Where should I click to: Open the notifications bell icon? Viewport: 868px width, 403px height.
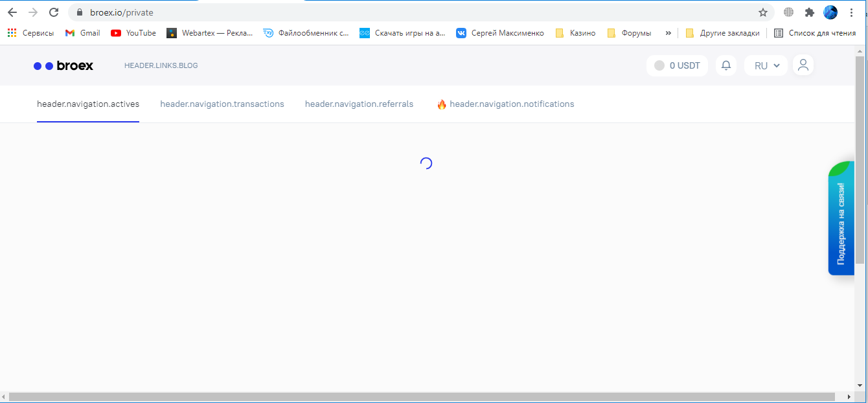coord(726,65)
